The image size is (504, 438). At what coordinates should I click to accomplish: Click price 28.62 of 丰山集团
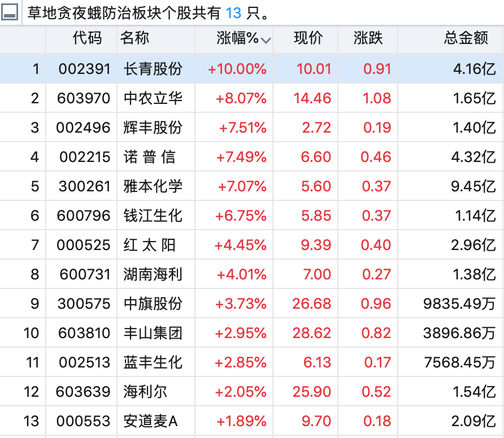tap(312, 333)
